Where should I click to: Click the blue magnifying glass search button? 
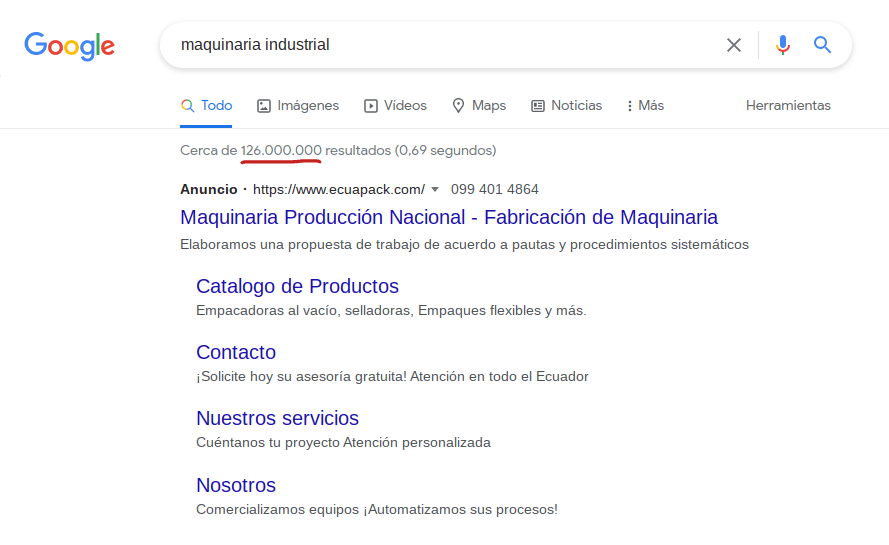[822, 44]
